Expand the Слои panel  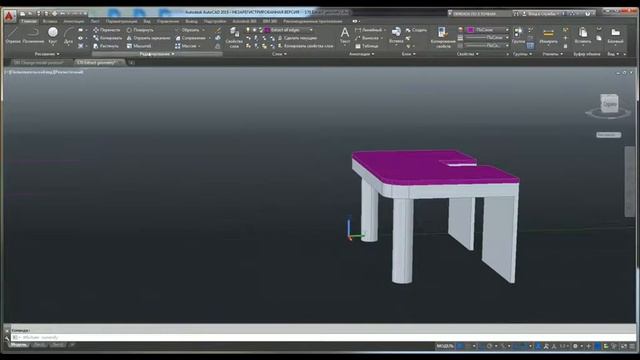[279, 54]
